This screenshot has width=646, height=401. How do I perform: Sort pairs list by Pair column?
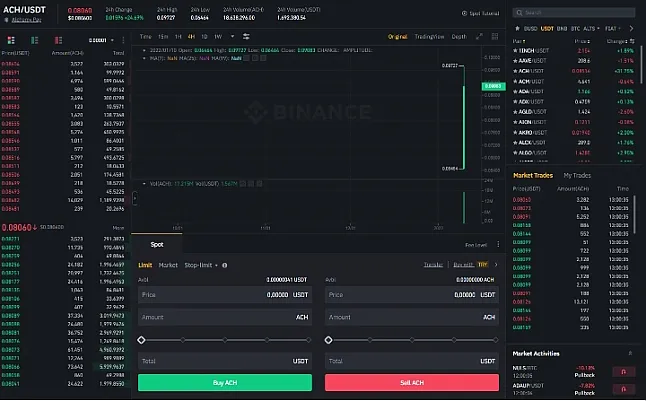click(519, 41)
